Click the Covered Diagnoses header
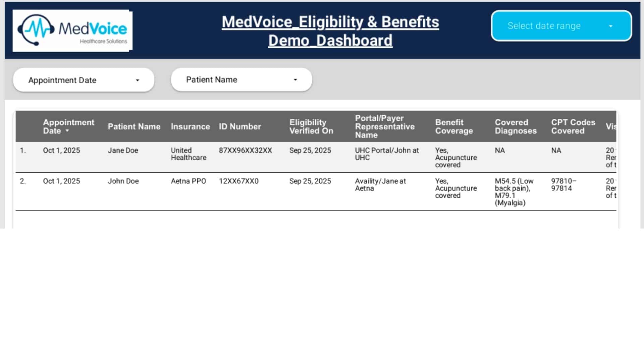Screen dimensions: 644x362 (515, 126)
